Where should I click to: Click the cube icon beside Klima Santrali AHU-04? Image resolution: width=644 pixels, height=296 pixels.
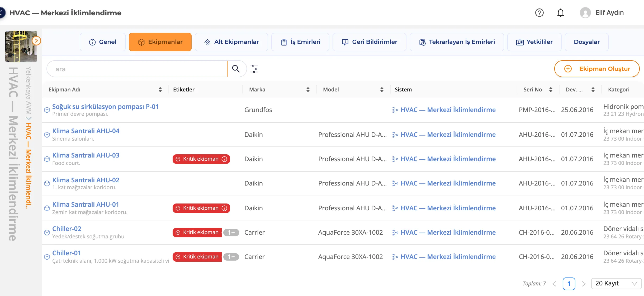(x=47, y=135)
